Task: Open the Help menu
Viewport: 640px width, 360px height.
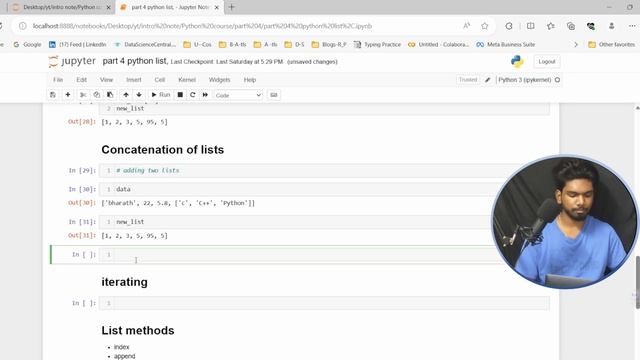Action: click(x=250, y=80)
